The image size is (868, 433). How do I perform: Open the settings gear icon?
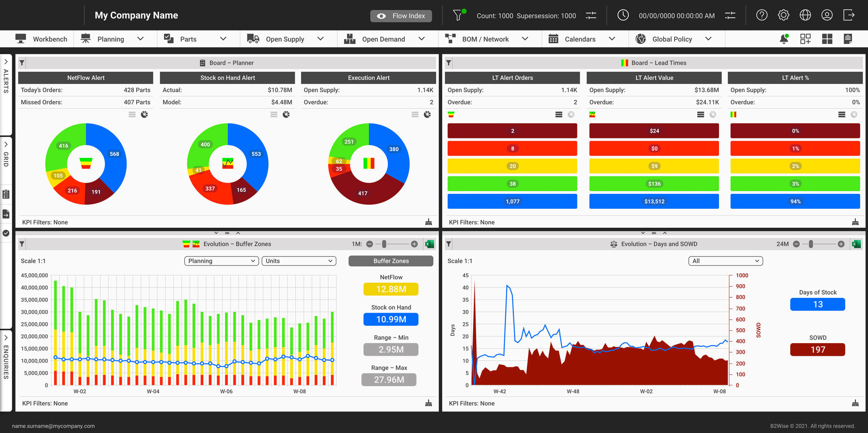pyautogui.click(x=784, y=15)
